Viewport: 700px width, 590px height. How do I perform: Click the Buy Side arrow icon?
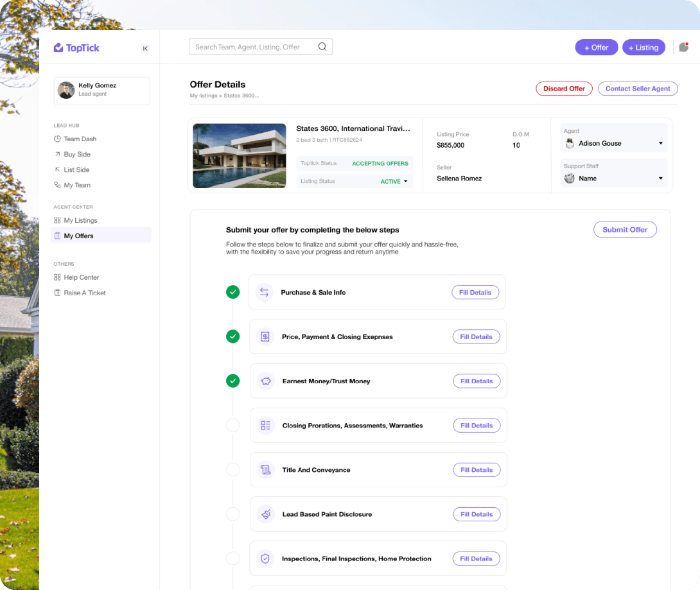(x=57, y=154)
